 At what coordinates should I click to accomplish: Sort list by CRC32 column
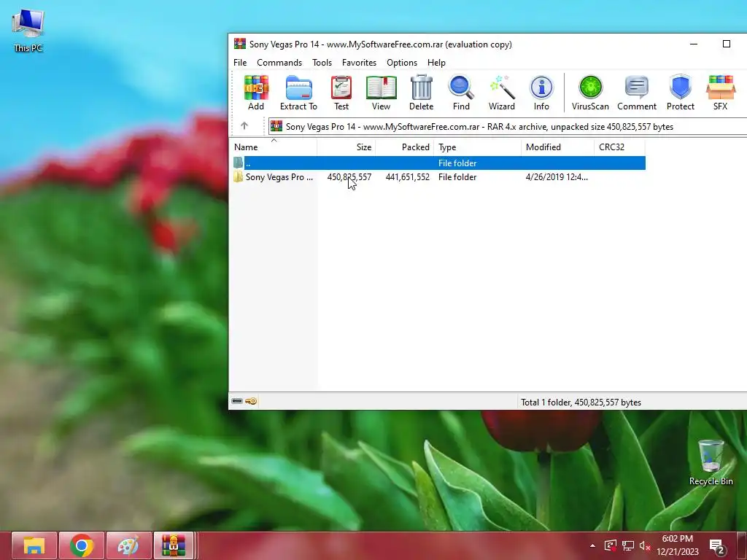click(x=620, y=147)
